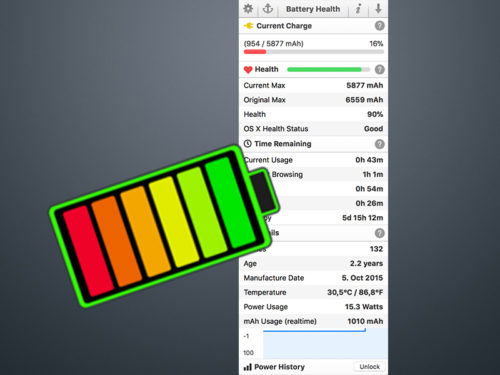Viewport: 500px width, 375px height.
Task: Click the colorful battery logo graphic
Action: (x=164, y=225)
